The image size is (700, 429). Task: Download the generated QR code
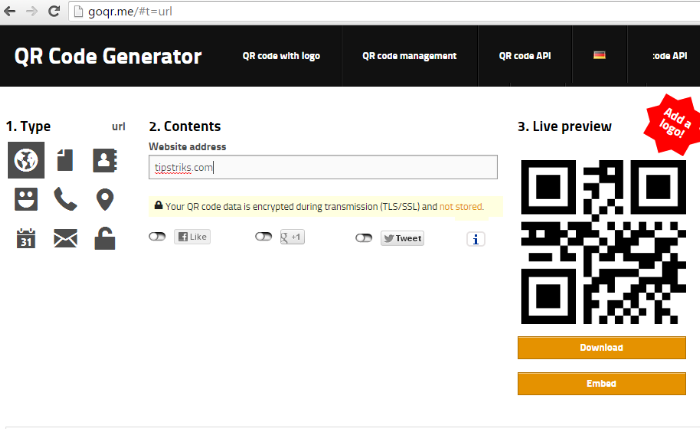(x=601, y=348)
